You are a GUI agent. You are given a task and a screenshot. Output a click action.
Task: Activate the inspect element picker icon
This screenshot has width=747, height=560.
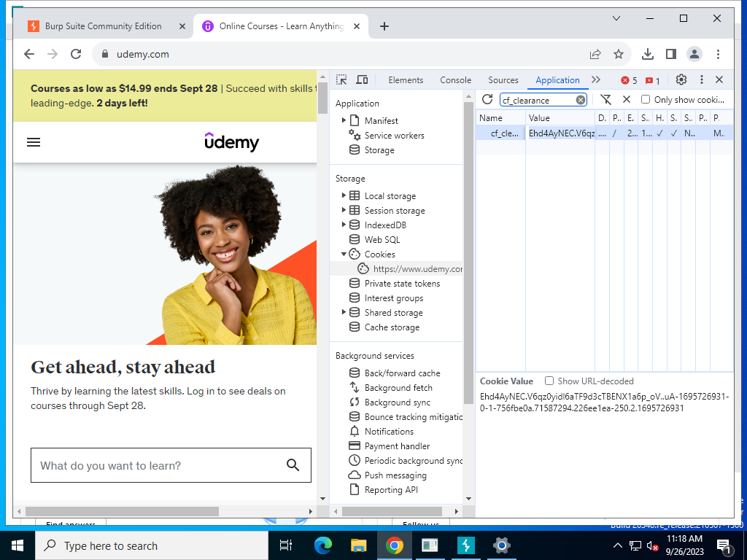341,79
